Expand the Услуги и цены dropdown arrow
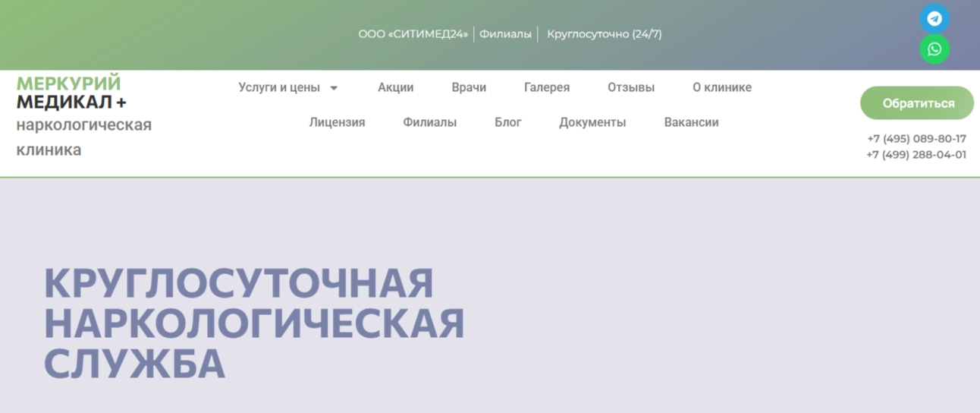The image size is (980, 413). [x=334, y=88]
